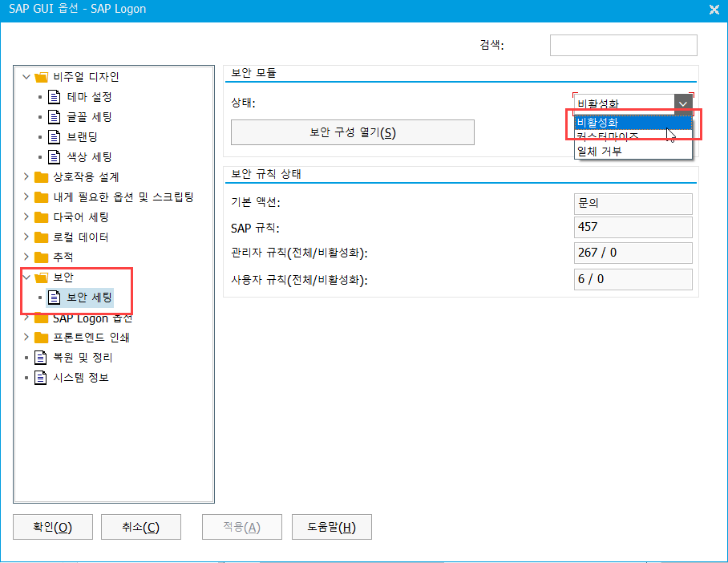Open the 복원 및 정리 page
The height and width of the screenshot is (563, 728).
(83, 358)
